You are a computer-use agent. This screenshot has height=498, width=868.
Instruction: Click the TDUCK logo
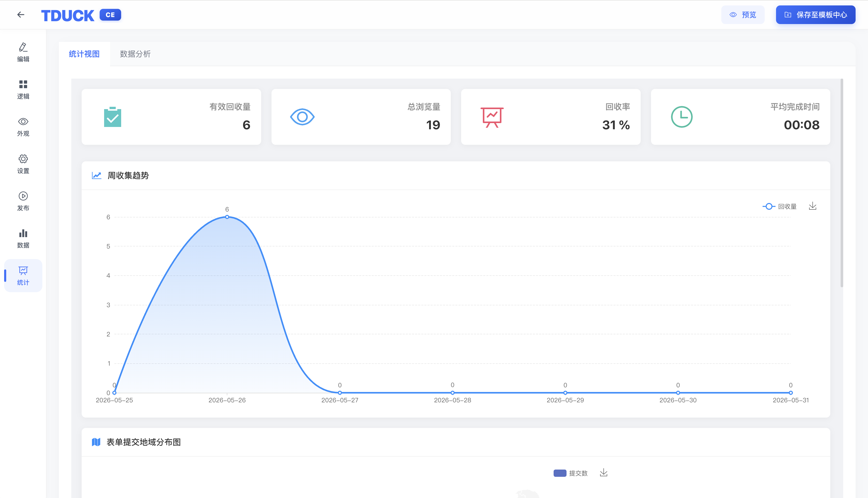[68, 16]
